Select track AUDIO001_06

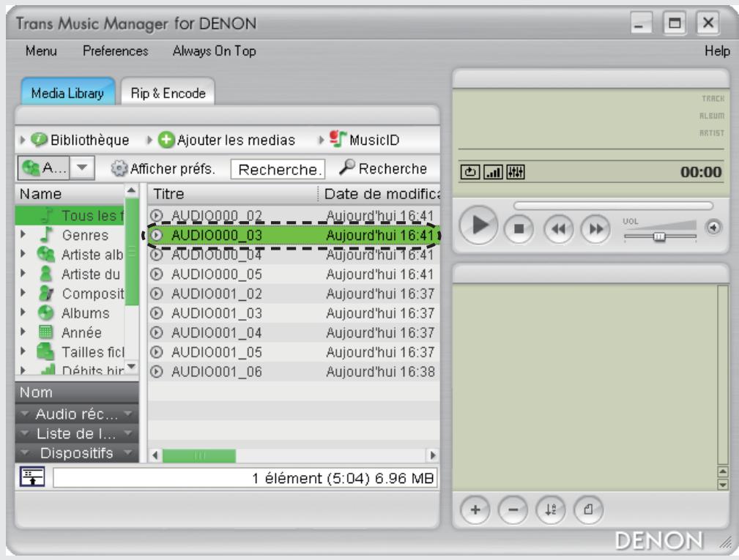point(294,372)
